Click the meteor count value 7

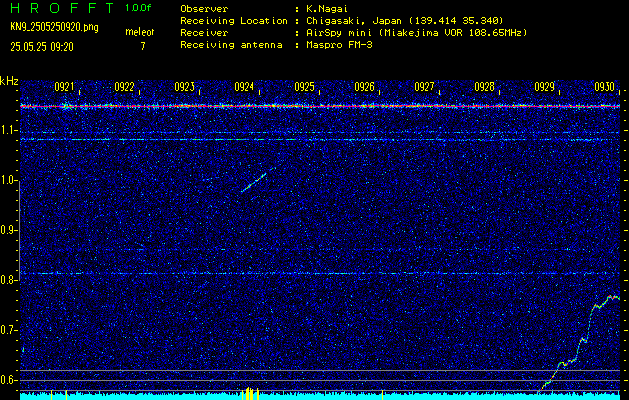coord(143,46)
